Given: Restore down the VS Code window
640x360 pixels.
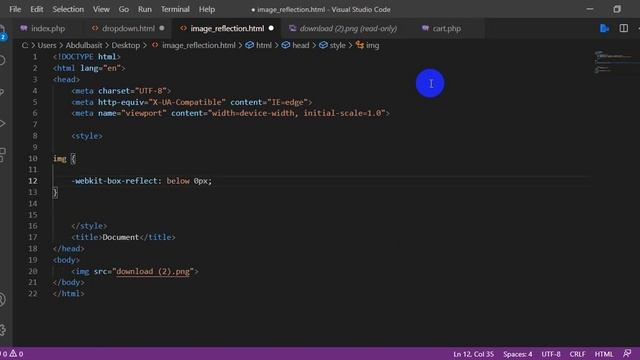Looking at the screenshot, I should pyautogui.click(x=617, y=9).
